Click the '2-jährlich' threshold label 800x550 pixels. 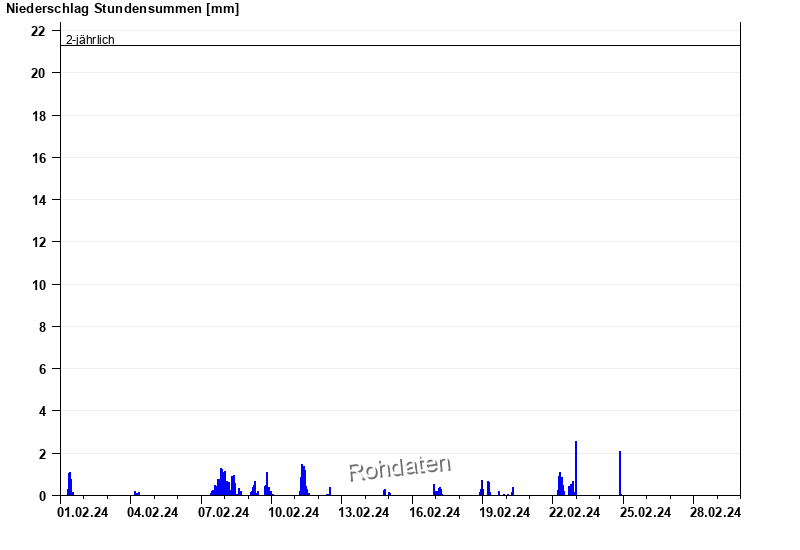[90, 40]
